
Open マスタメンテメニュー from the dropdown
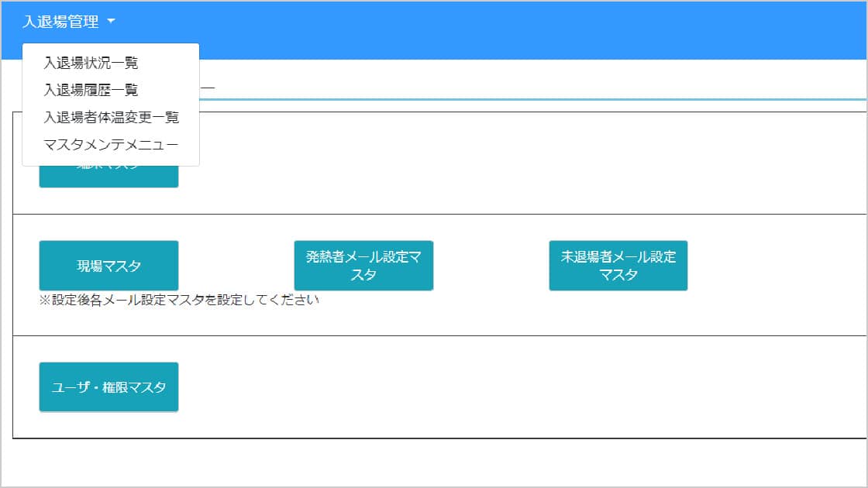pos(111,144)
